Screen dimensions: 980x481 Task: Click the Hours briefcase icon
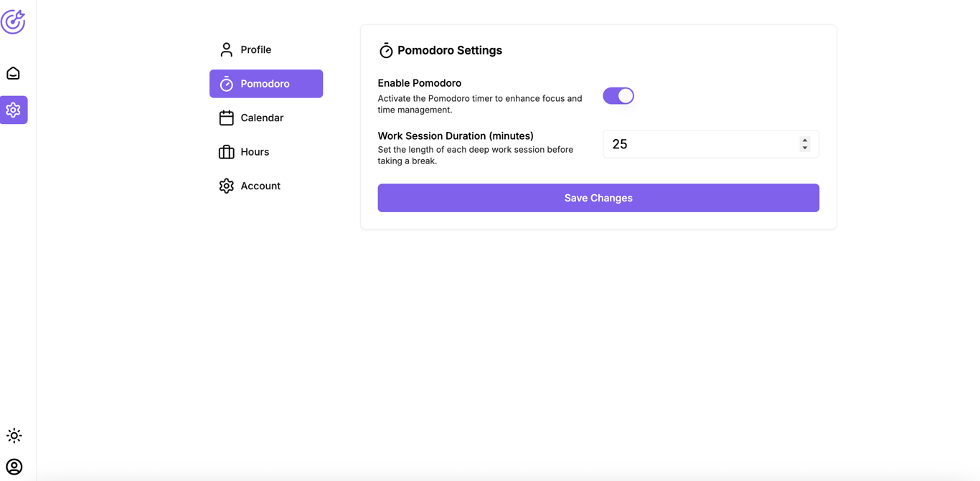click(x=226, y=152)
